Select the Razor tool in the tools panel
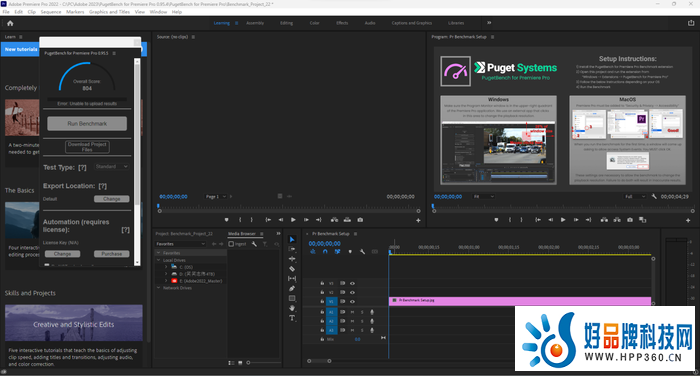Viewport: 700px width, 376px height. tap(292, 269)
